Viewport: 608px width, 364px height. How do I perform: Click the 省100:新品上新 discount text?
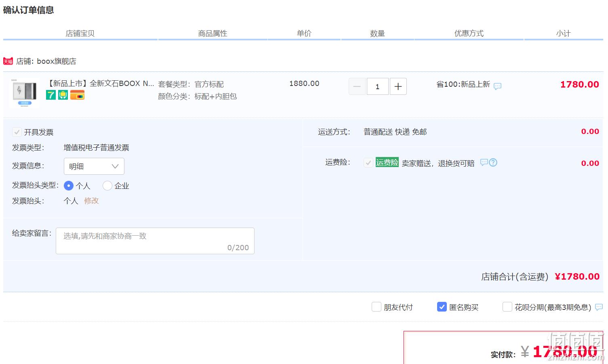tap(463, 84)
